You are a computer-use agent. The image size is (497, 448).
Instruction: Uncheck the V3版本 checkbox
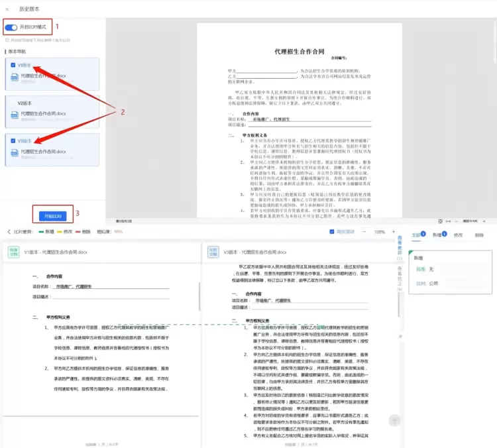pyautogui.click(x=13, y=141)
